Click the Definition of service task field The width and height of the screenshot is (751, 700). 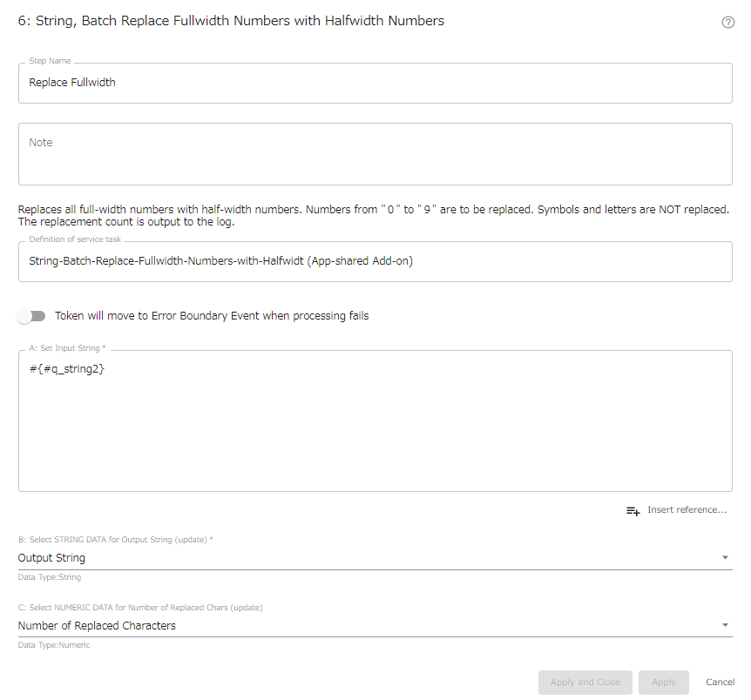click(375, 260)
